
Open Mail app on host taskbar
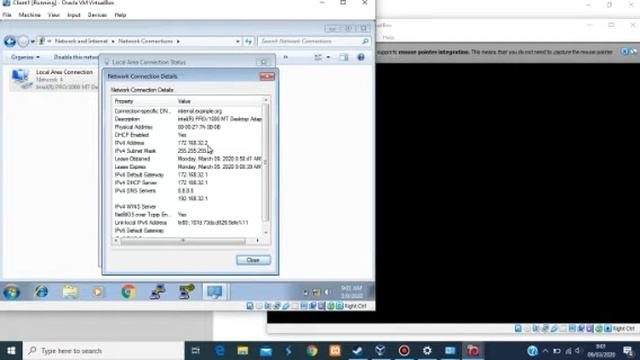[266, 351]
